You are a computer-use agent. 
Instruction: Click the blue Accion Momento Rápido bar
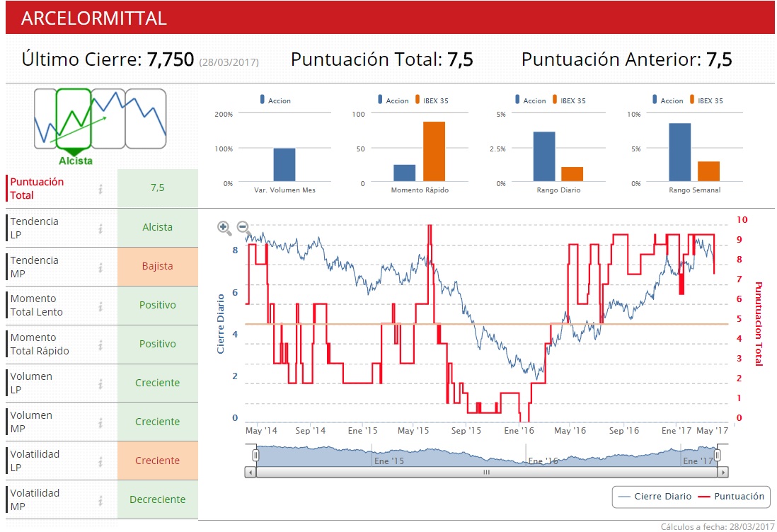coord(404,173)
